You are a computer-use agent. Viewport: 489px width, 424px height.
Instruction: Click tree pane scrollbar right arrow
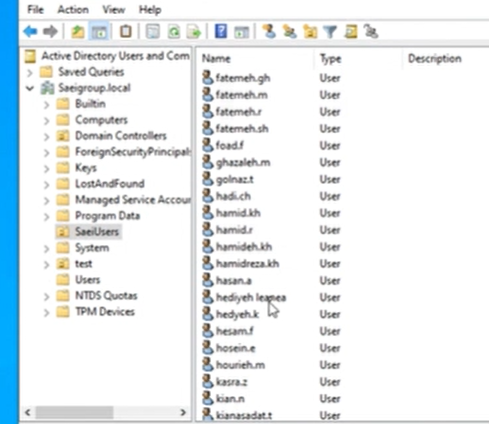click(183, 413)
